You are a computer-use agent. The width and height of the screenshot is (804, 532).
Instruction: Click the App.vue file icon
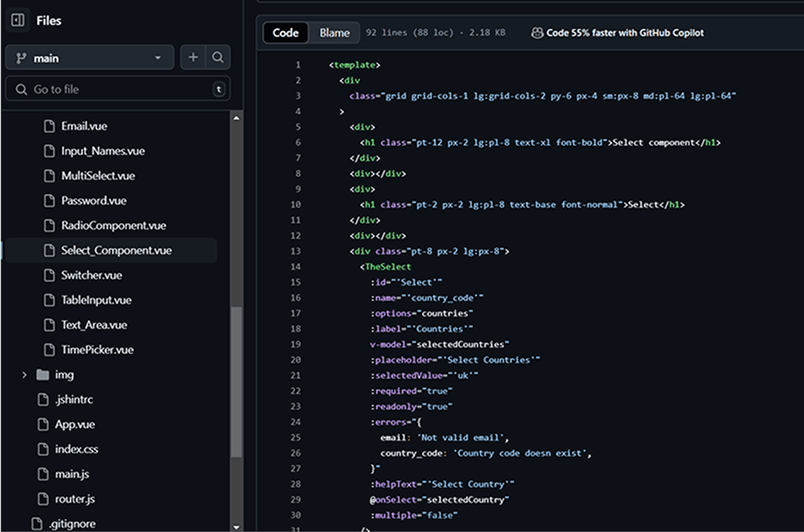pyautogui.click(x=43, y=424)
